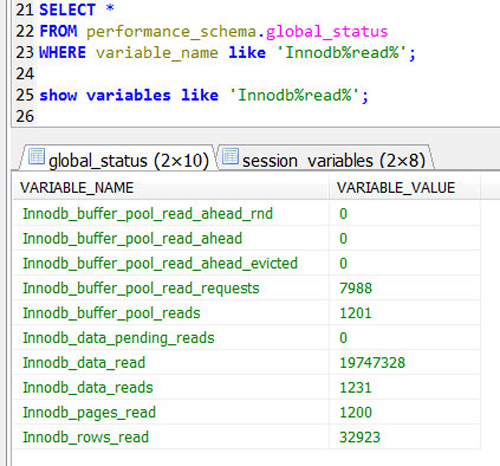Select the Innodb_rows_read name cell
Image resolution: width=500 pixels, height=466 pixels.
click(171, 437)
